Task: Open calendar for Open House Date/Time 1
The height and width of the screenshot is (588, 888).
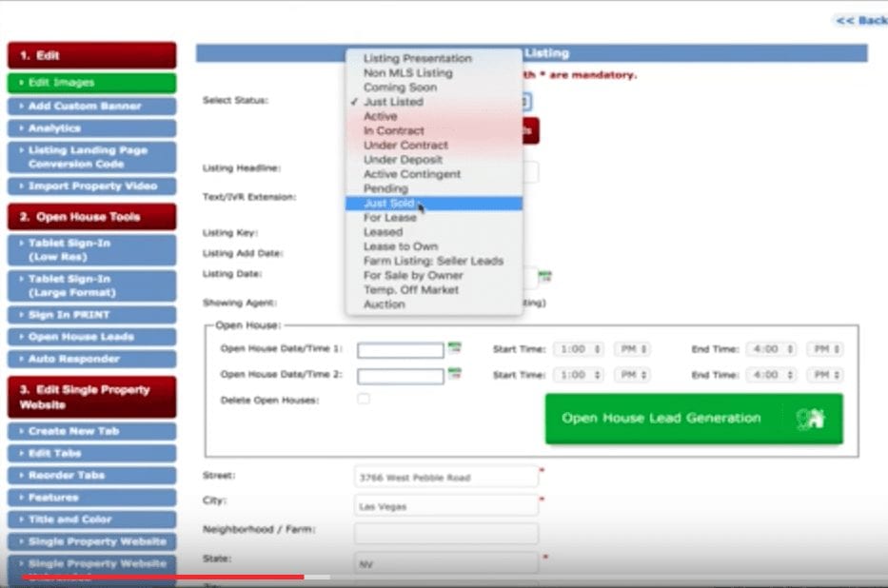Action: point(454,347)
